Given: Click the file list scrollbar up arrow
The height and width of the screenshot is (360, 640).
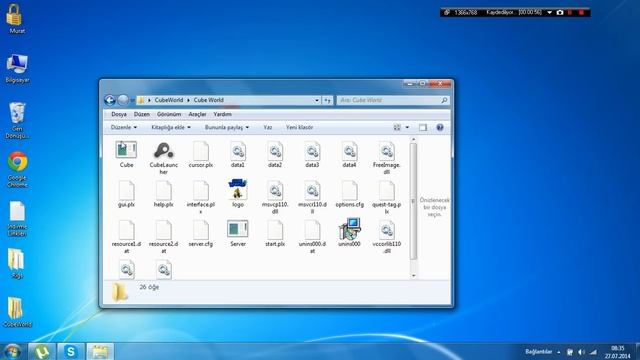Looking at the screenshot, I should coord(413,140).
